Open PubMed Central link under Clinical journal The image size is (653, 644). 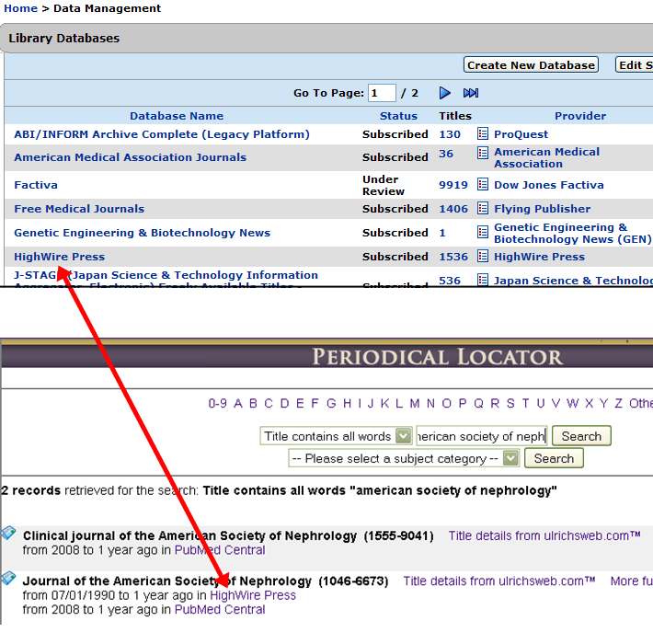pos(220,550)
